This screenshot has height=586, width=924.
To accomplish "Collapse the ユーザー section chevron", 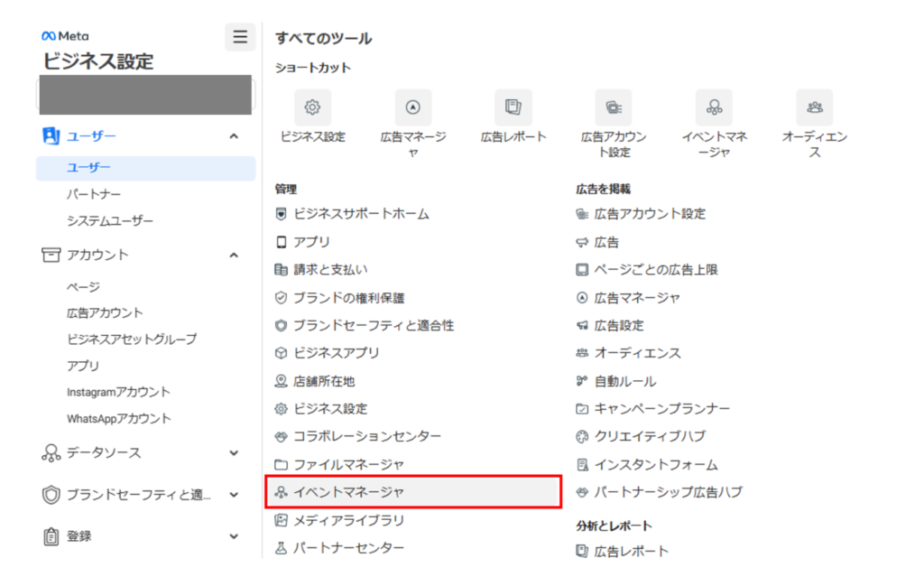I will pyautogui.click(x=234, y=136).
